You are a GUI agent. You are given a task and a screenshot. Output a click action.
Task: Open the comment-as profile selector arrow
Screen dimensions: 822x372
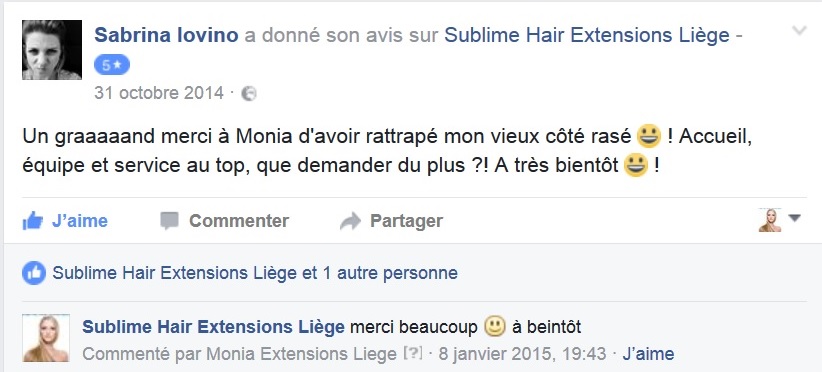(x=795, y=218)
